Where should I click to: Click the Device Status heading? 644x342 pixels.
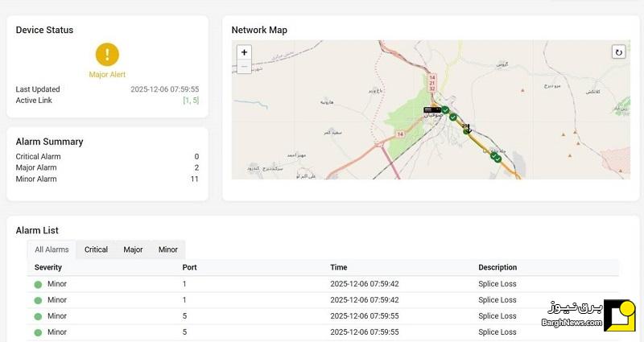[44, 30]
